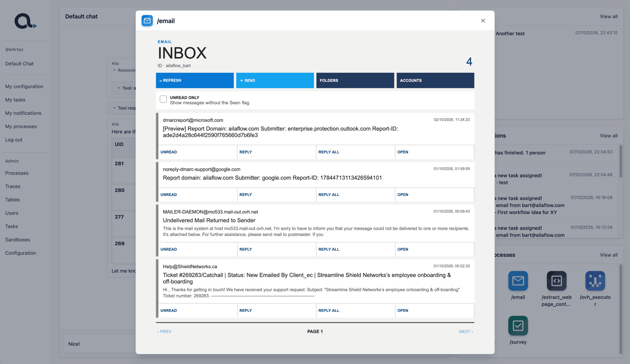Open the Traces admin page
630x364 pixels.
13,187
